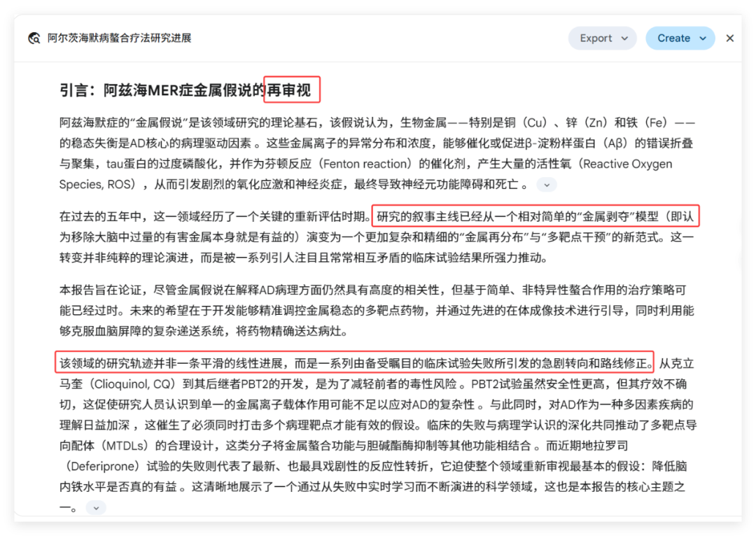Click highlighted sentence starting 研究的叙事主线
The width and height of the screenshot is (756, 536).
(x=535, y=216)
